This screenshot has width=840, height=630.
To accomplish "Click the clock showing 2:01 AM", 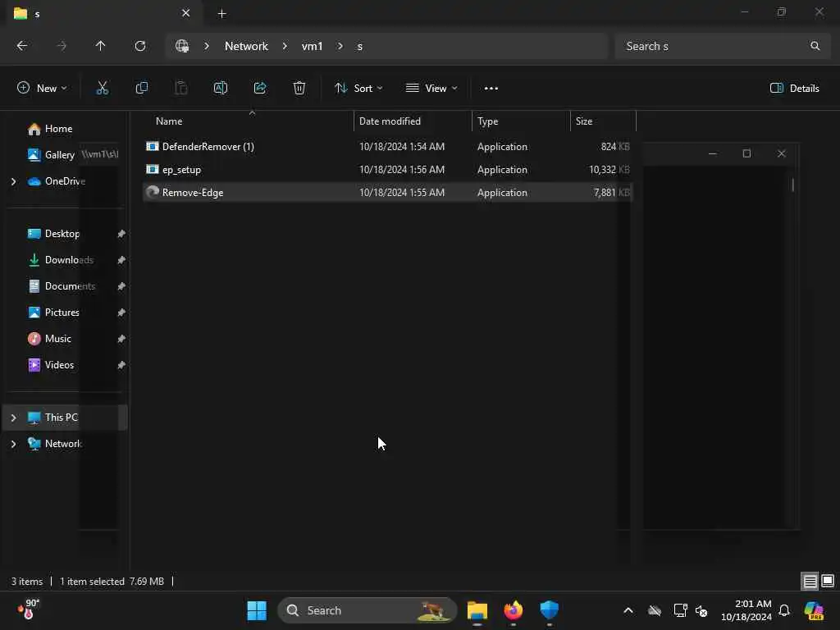I will tap(746, 610).
